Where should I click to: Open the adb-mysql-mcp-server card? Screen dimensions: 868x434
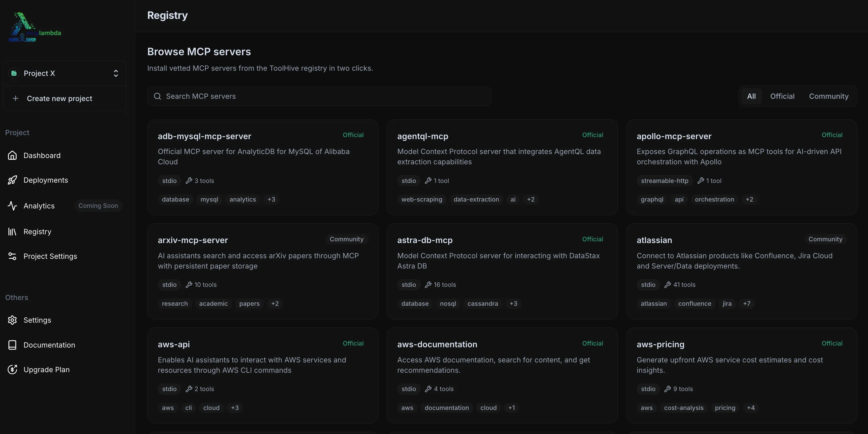tap(263, 167)
